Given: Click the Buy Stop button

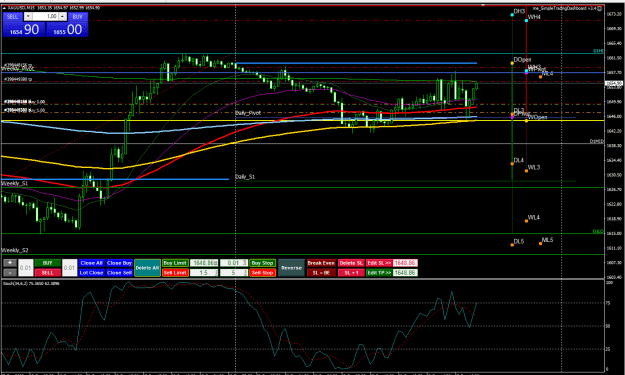Looking at the screenshot, I should click(x=263, y=263).
